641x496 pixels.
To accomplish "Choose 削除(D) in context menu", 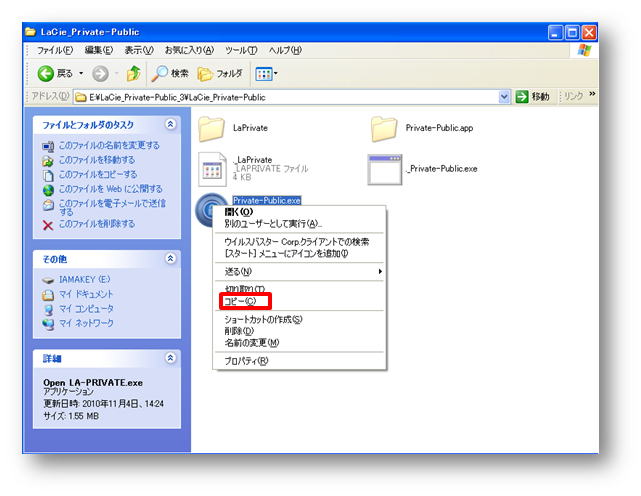I will click(299, 331).
